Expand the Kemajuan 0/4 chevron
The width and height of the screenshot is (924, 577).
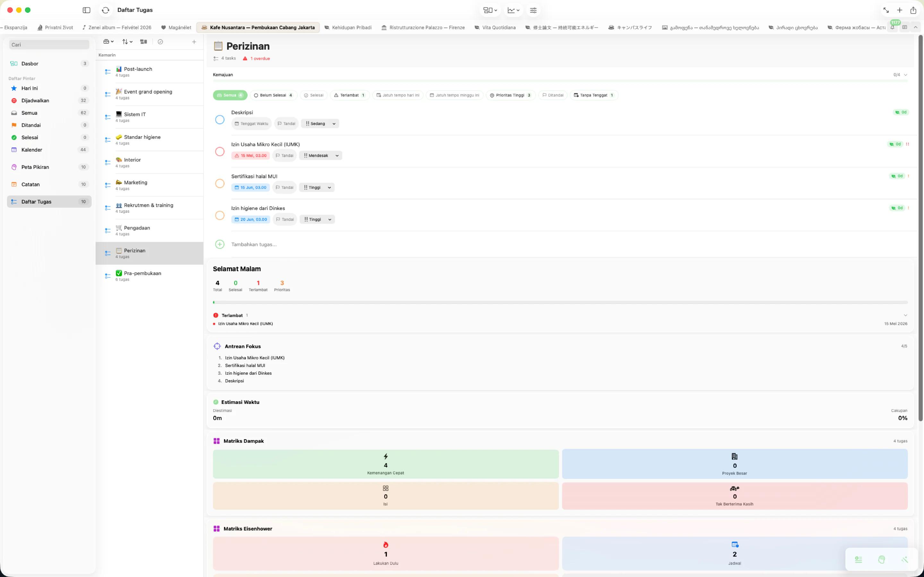(906, 75)
